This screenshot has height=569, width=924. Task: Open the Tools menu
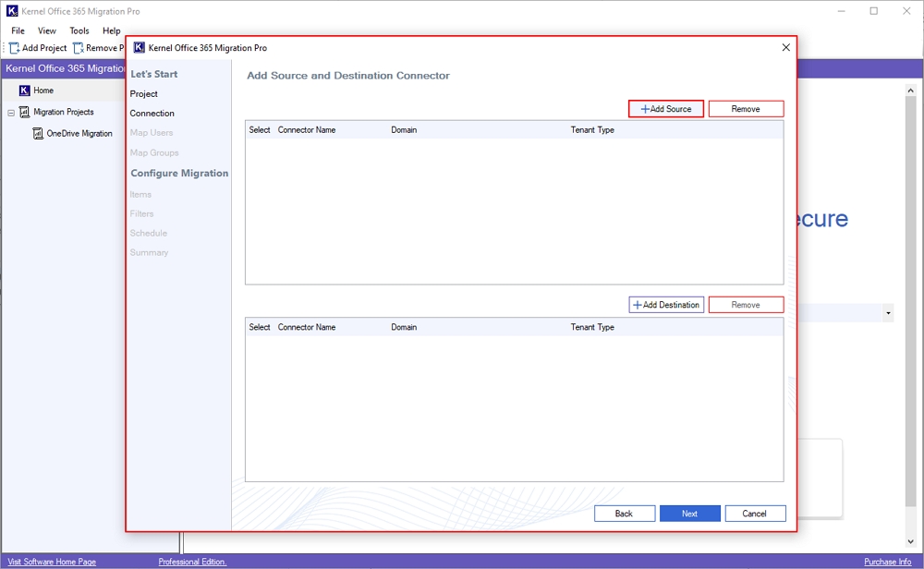point(78,30)
